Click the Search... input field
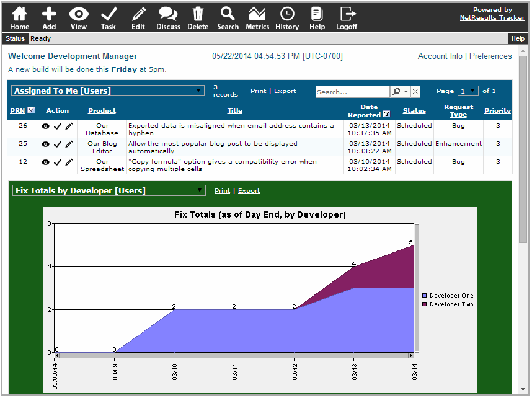The height and width of the screenshot is (398, 532). (x=353, y=92)
